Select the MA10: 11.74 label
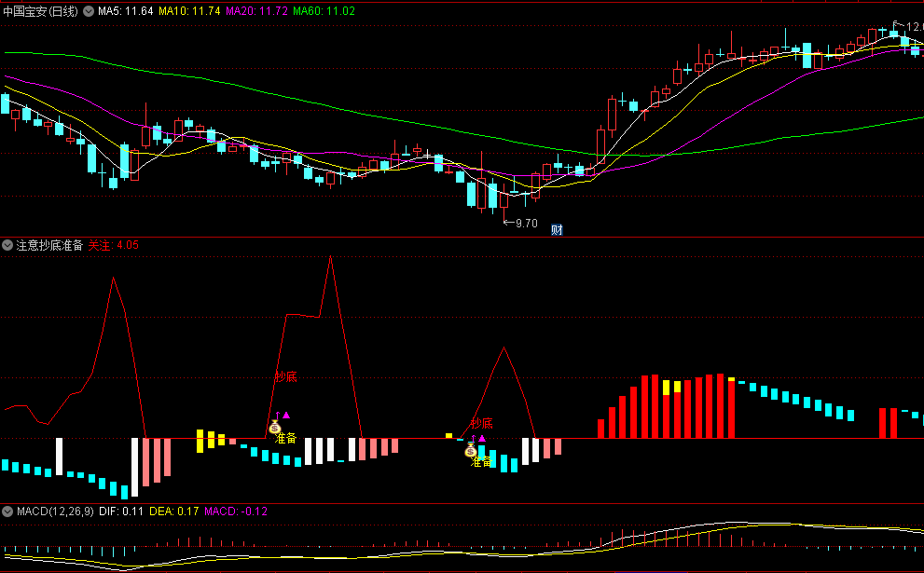Image resolution: width=924 pixels, height=573 pixels. tap(190, 11)
